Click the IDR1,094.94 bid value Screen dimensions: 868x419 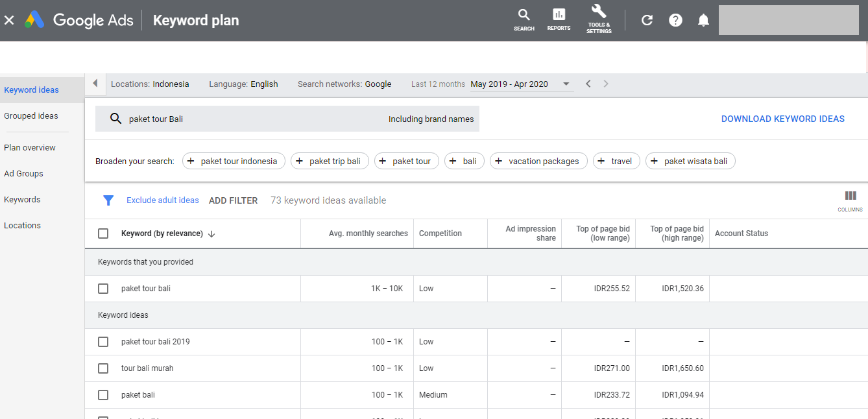[x=683, y=395]
